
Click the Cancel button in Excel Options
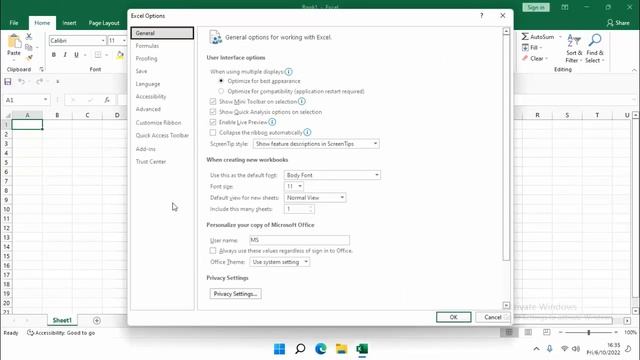[493, 317]
